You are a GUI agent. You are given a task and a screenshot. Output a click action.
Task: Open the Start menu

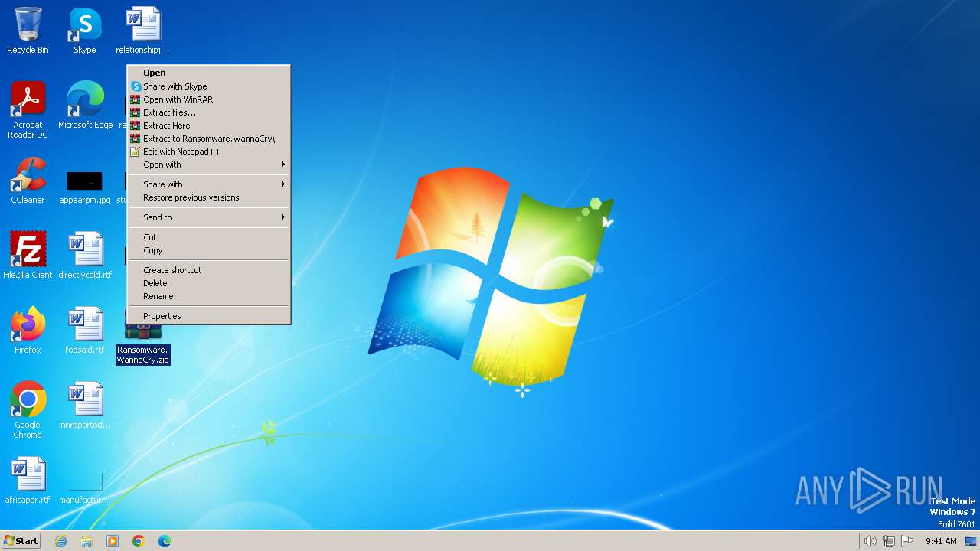pos(21,540)
